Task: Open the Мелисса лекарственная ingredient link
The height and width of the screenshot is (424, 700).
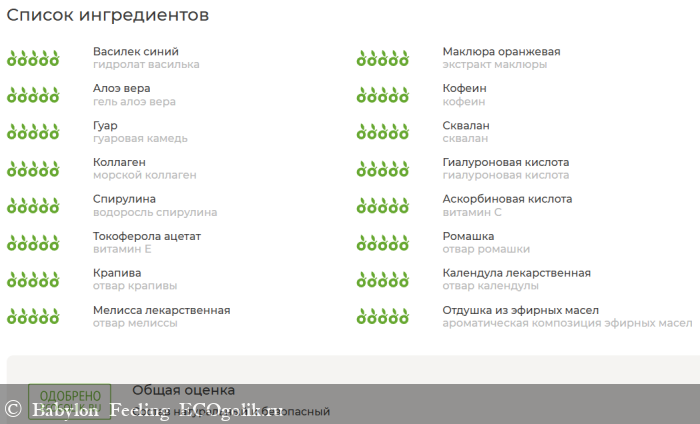Action: (x=161, y=310)
